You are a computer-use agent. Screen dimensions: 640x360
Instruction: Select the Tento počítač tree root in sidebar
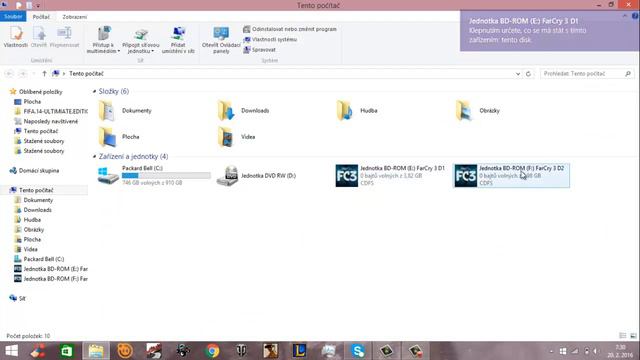point(36,190)
